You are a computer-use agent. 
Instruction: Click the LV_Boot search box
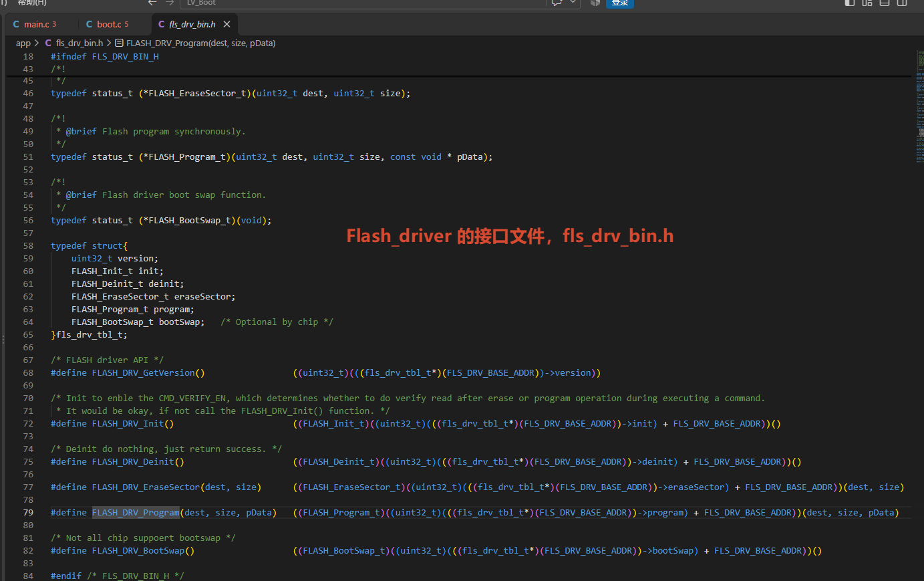[x=363, y=3]
